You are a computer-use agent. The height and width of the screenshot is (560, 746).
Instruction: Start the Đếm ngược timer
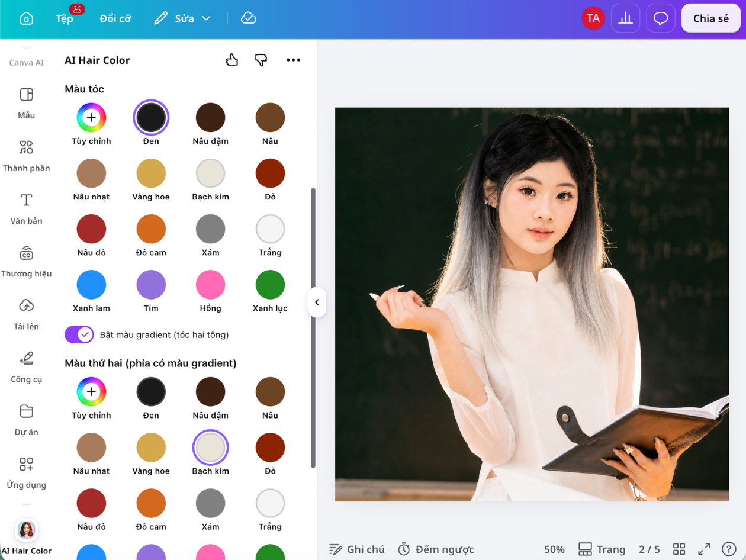click(x=436, y=549)
